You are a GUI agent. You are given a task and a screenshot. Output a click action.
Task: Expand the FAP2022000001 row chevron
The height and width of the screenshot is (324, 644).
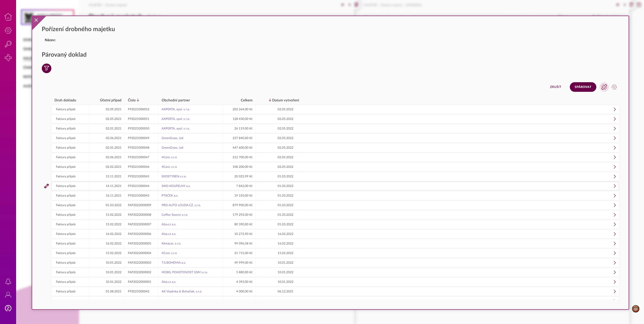(x=614, y=282)
